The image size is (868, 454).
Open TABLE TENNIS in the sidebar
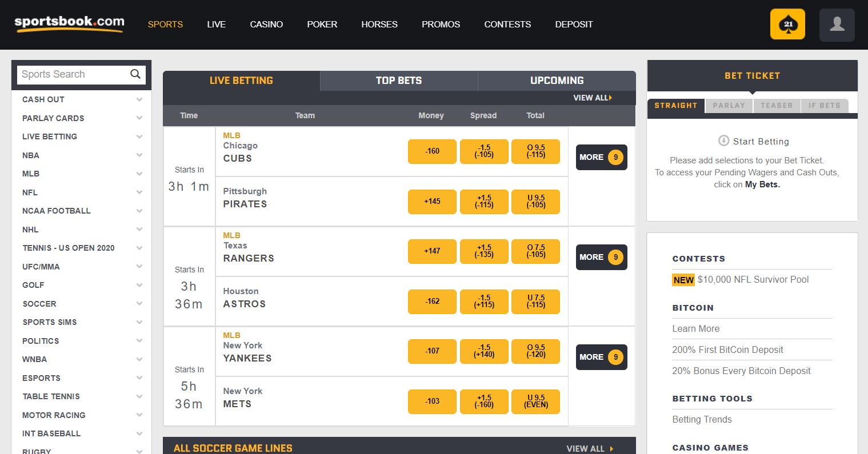(51, 396)
